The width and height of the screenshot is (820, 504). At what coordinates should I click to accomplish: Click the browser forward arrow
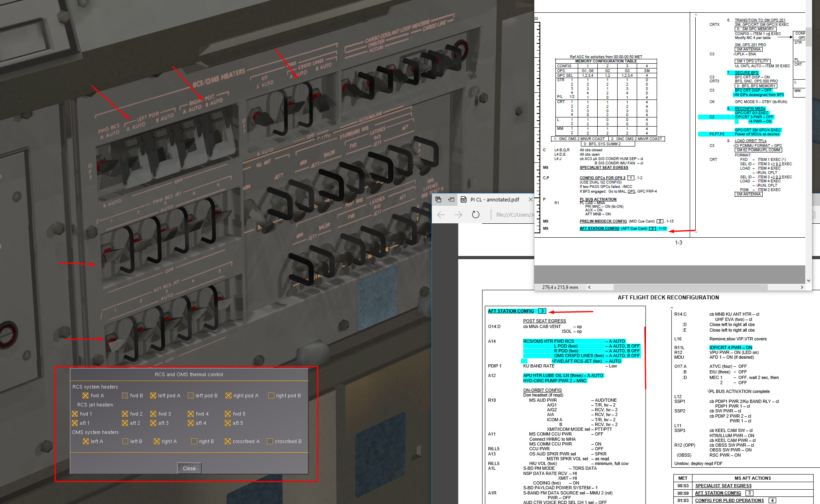click(x=458, y=215)
